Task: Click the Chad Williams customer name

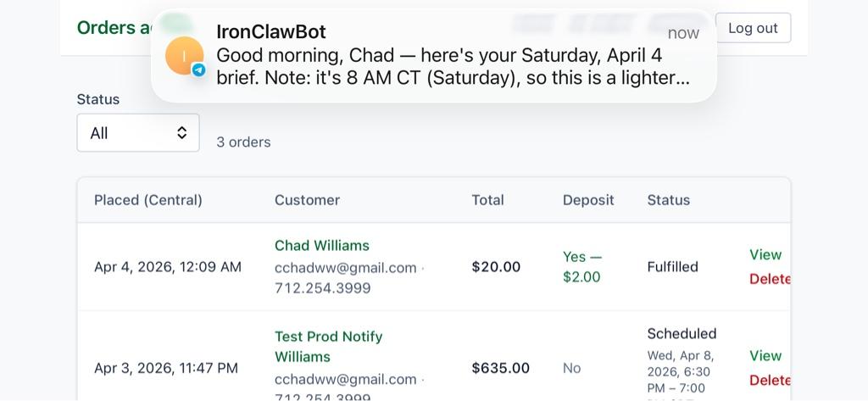Action: click(x=322, y=245)
